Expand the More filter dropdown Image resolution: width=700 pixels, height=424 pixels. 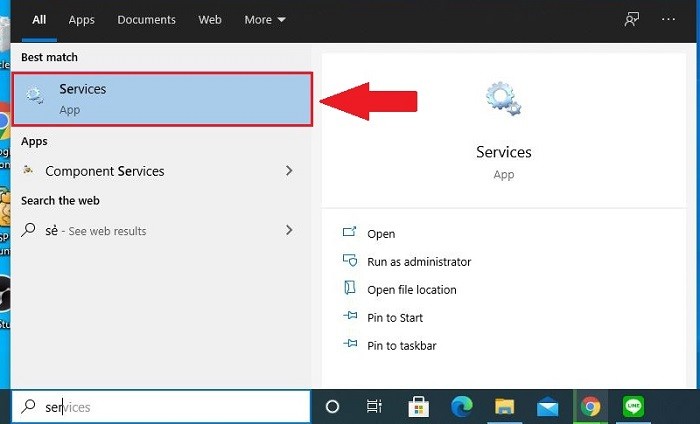point(264,19)
